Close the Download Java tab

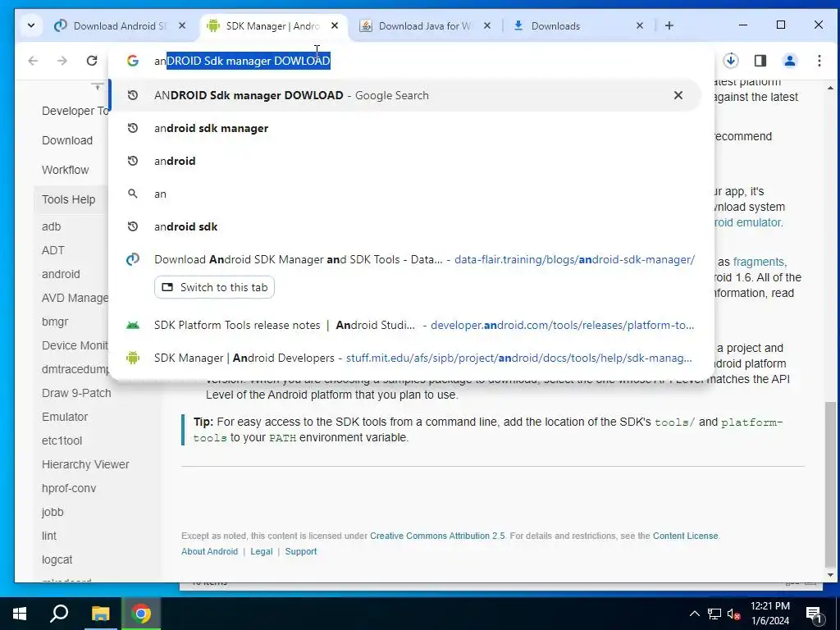[487, 25]
